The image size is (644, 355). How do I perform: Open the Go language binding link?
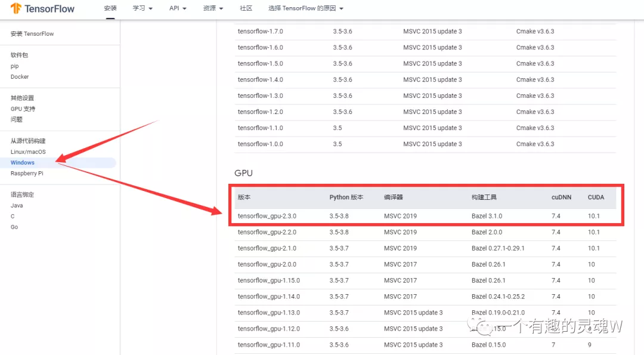point(14,227)
